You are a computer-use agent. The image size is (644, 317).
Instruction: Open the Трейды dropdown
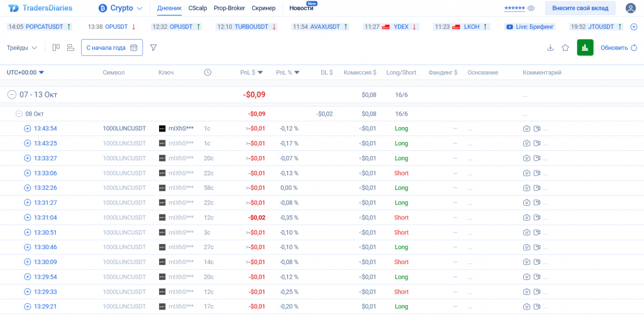point(22,48)
